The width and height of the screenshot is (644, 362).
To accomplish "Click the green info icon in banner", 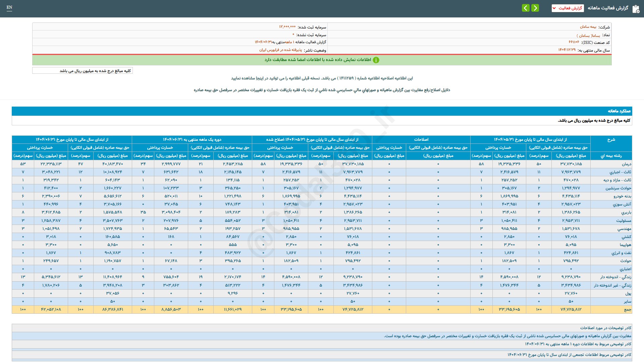I will point(376,60).
